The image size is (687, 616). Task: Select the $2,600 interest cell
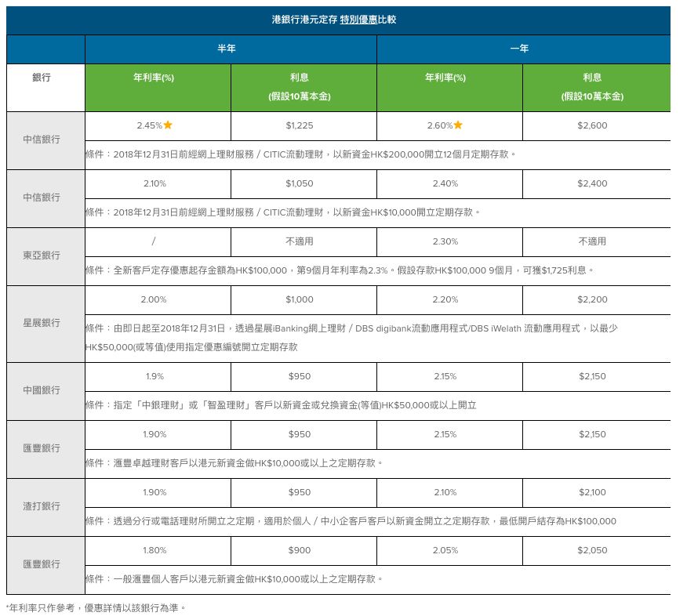click(x=596, y=126)
